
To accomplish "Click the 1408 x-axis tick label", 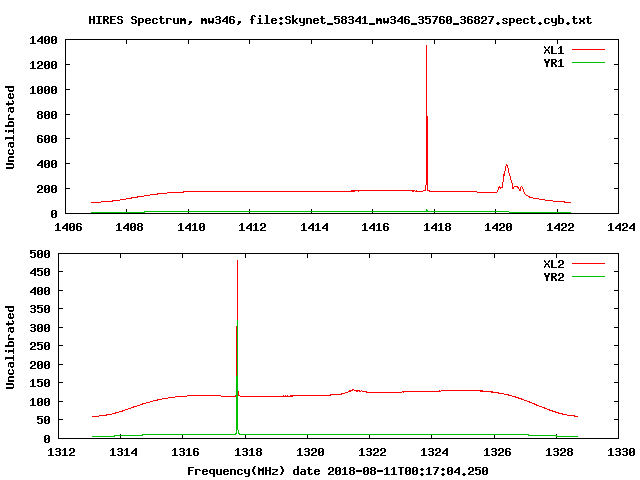I will pos(129,227).
